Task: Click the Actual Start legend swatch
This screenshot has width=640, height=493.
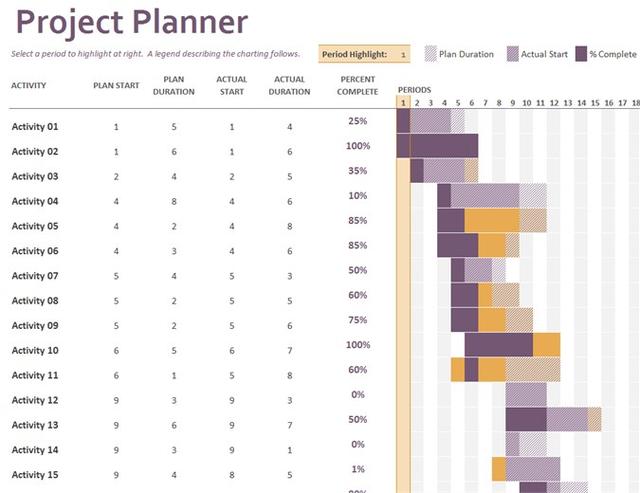Action: coord(513,54)
